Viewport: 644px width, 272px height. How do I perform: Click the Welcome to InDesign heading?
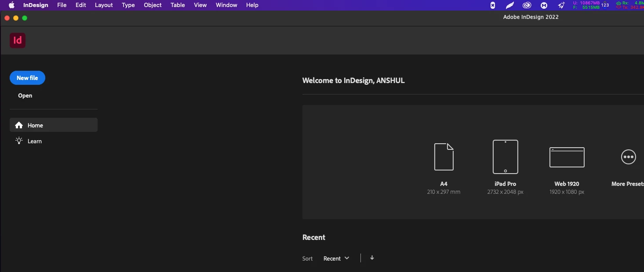[x=353, y=80]
